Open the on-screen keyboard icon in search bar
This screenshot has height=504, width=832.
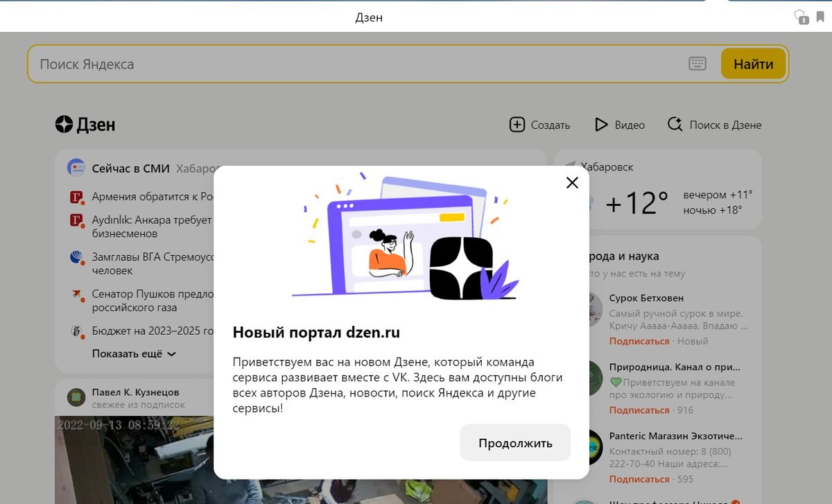click(x=697, y=64)
